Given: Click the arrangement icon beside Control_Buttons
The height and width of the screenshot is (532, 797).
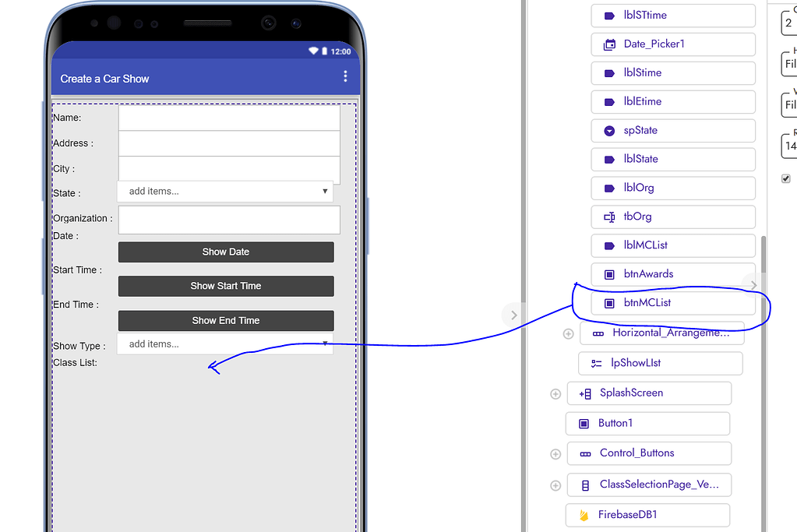Looking at the screenshot, I should tap(586, 454).
